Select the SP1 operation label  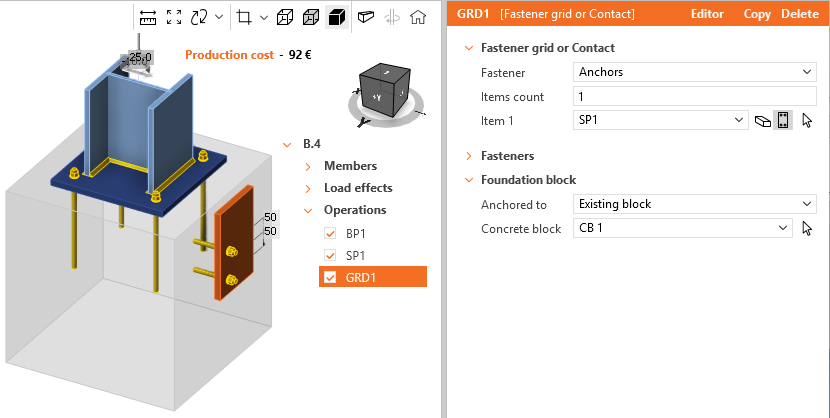click(x=355, y=256)
